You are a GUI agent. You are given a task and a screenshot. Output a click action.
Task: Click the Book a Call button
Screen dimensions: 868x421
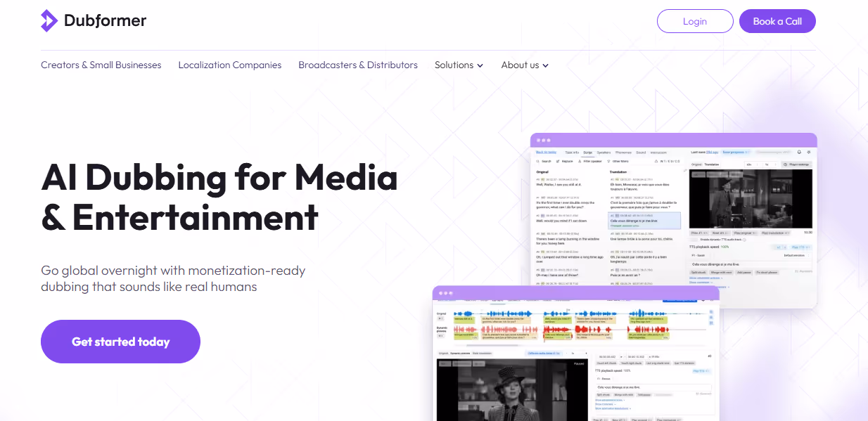point(777,21)
